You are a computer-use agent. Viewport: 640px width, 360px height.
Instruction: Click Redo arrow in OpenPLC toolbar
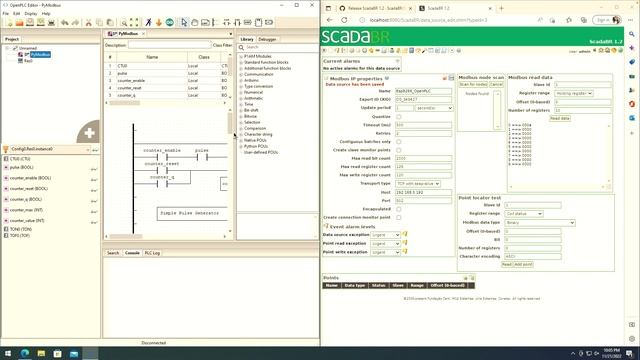[x=75, y=23]
